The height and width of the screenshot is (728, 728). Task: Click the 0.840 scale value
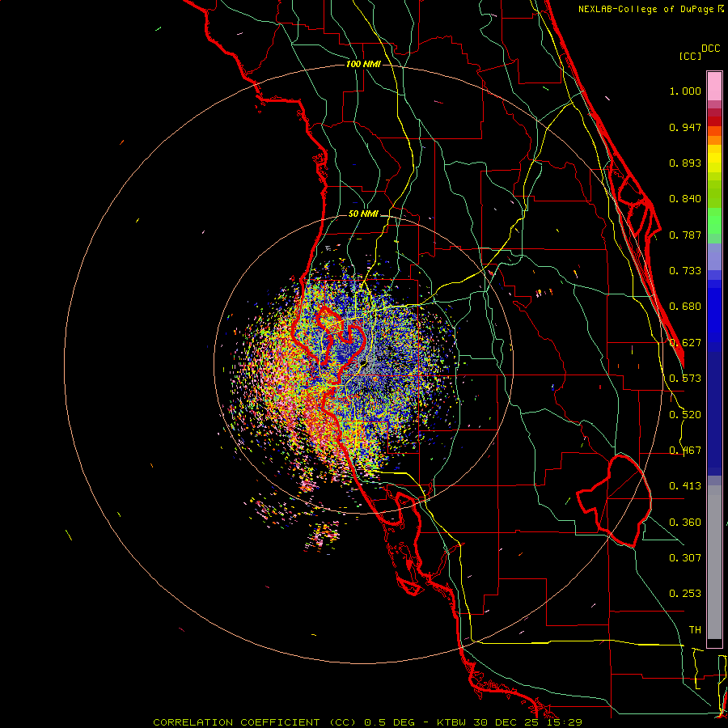tap(685, 199)
